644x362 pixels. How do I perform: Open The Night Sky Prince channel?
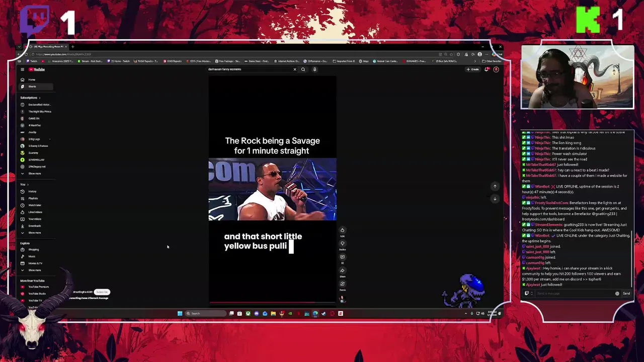click(x=35, y=112)
